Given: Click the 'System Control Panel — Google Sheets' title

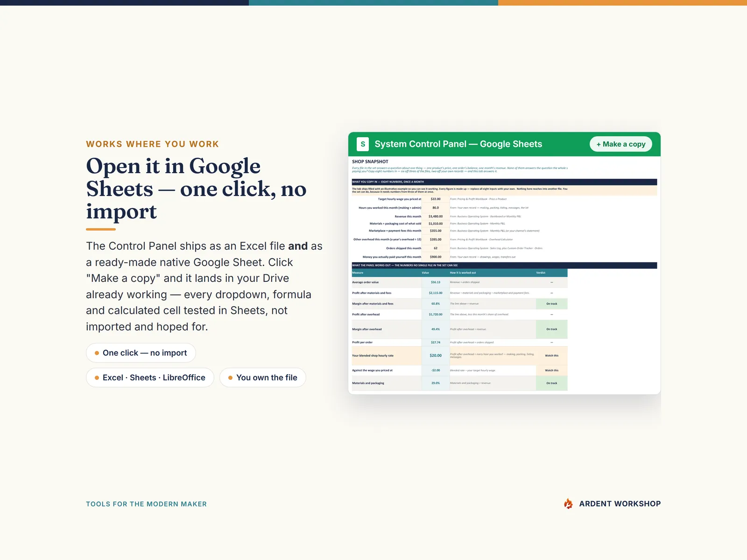Looking at the screenshot, I should [458, 144].
